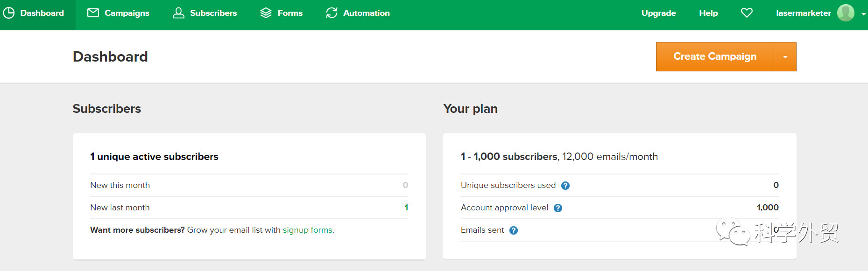Click the Forms layers icon

coord(266,13)
